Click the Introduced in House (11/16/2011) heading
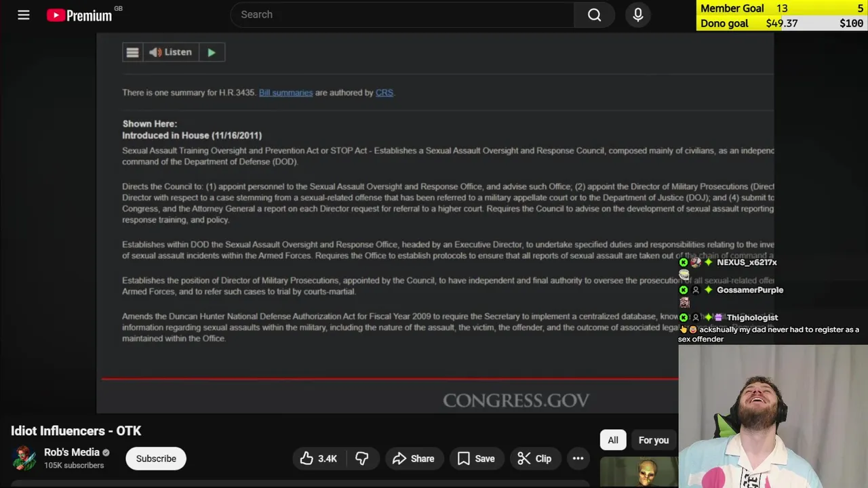Viewport: 868px width, 488px height. (x=192, y=136)
